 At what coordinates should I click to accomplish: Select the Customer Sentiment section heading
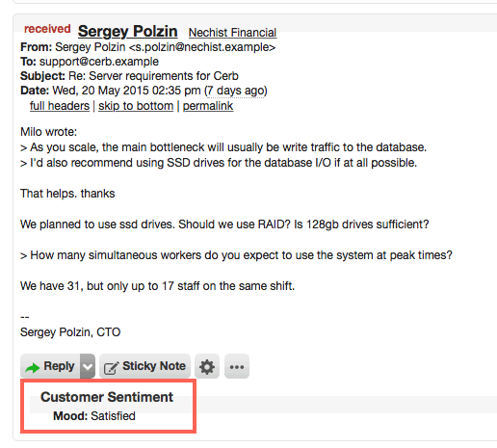[x=107, y=397]
